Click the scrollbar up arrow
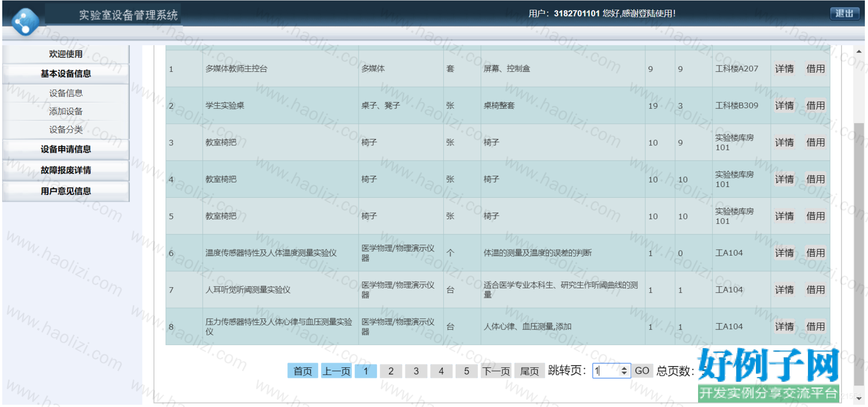Screen dimensions: 868x407 tap(859, 52)
